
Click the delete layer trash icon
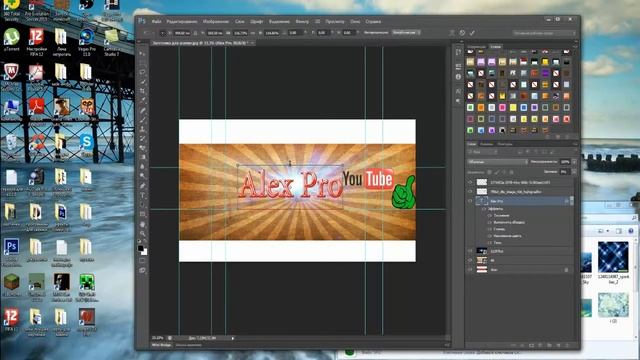[x=568, y=345]
